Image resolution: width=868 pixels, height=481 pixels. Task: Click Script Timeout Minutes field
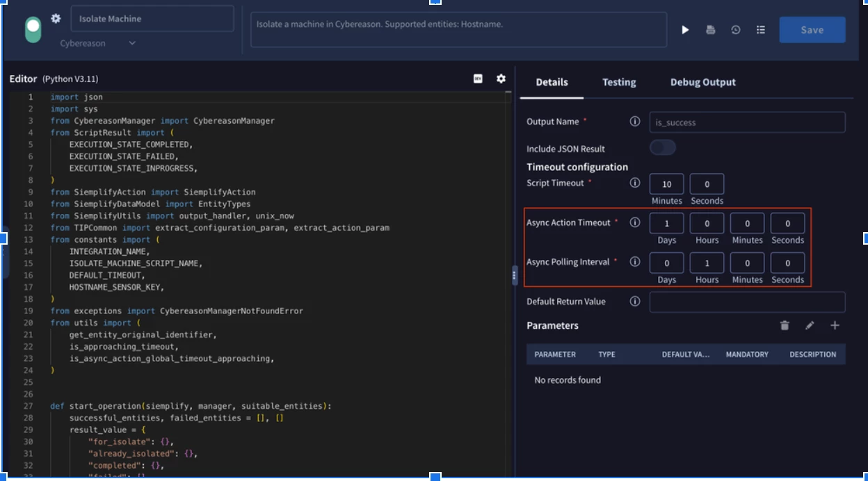666,184
